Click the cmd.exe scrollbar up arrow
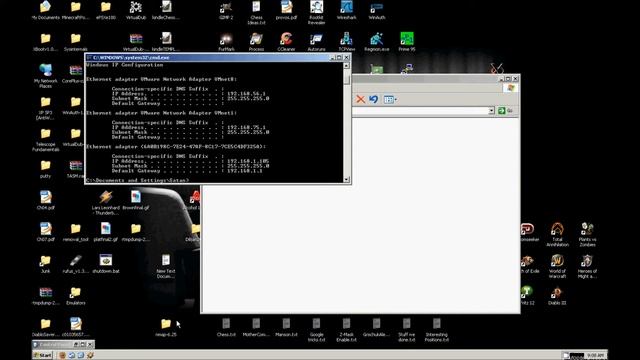 (347, 65)
